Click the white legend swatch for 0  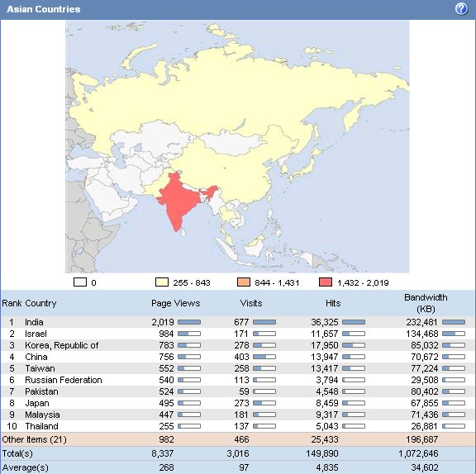point(80,282)
